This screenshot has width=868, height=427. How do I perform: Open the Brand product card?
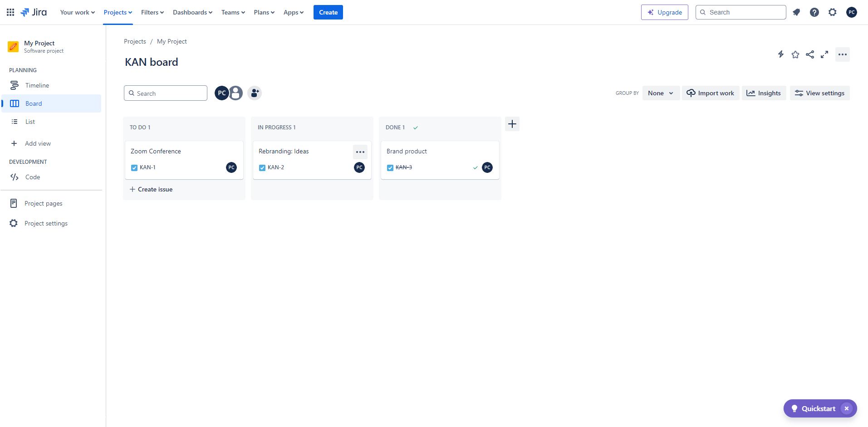pyautogui.click(x=440, y=160)
